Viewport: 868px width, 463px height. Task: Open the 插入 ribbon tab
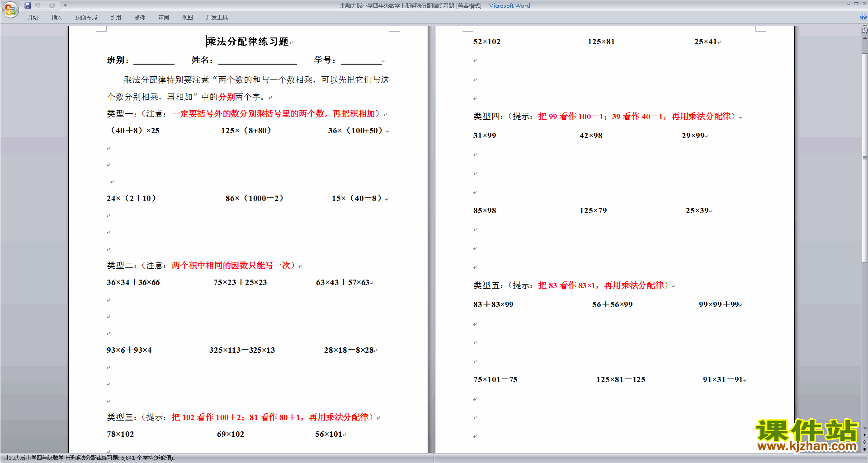point(57,17)
